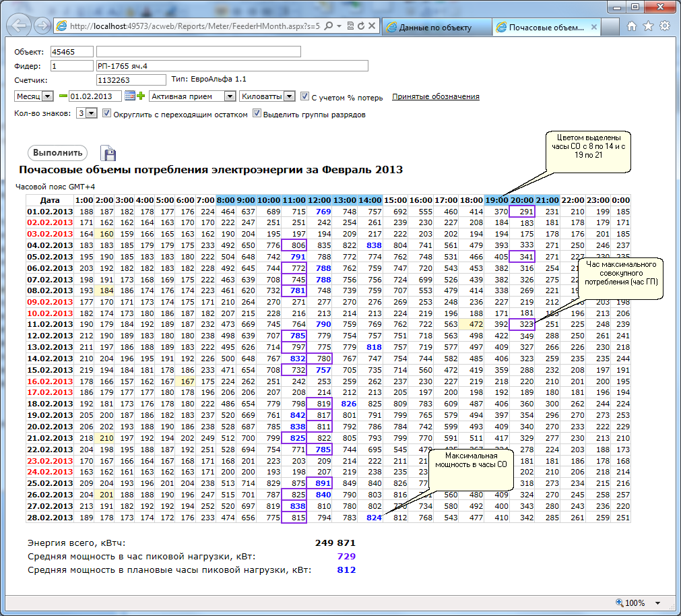Click the feeder name field 'РП-1765 яч.4'
The height and width of the screenshot is (616, 681).
pos(232,66)
